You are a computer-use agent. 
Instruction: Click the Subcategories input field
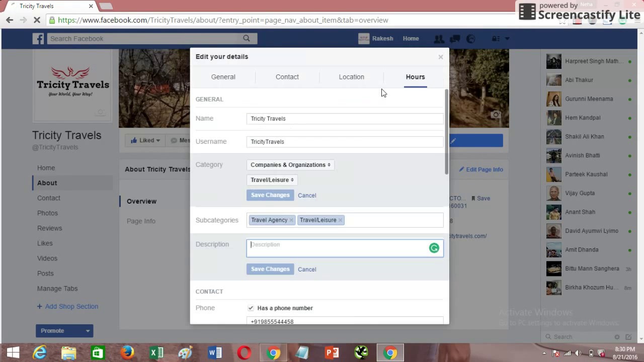click(345, 220)
